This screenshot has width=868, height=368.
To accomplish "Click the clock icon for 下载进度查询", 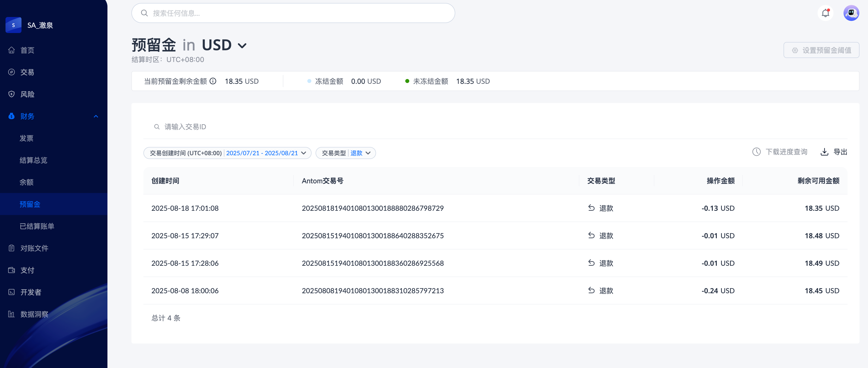I will click(757, 152).
